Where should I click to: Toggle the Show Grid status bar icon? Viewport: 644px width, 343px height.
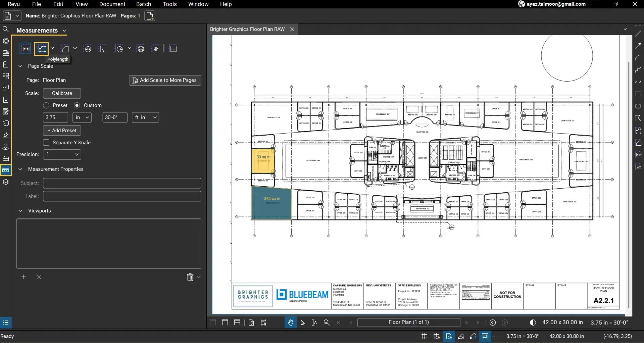[424, 336]
